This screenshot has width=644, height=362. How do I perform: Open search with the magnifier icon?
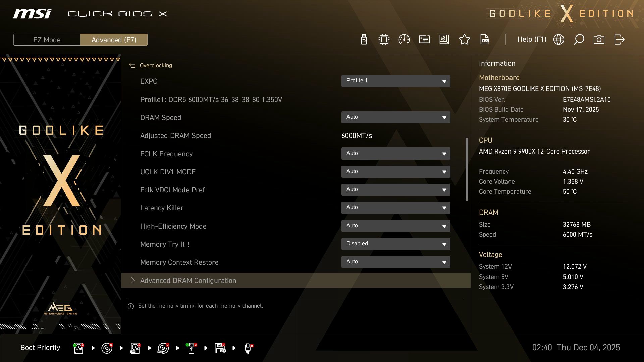coord(579,39)
